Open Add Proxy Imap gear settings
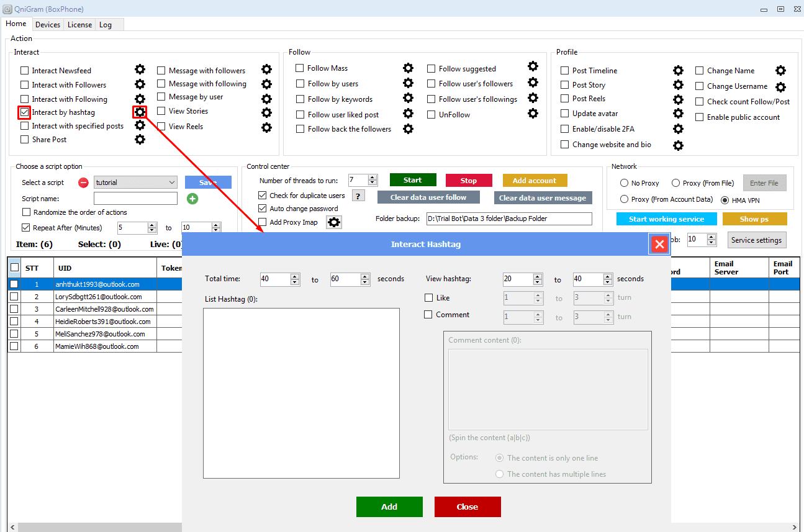804x532 pixels. click(334, 222)
